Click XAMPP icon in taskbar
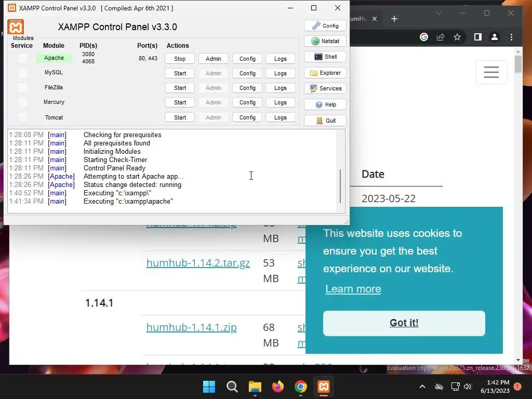The width and height of the screenshot is (532, 399). click(x=323, y=387)
